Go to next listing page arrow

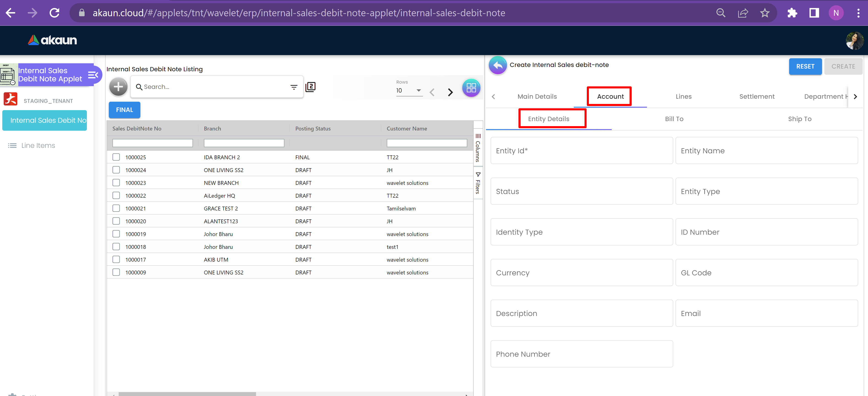pos(450,92)
